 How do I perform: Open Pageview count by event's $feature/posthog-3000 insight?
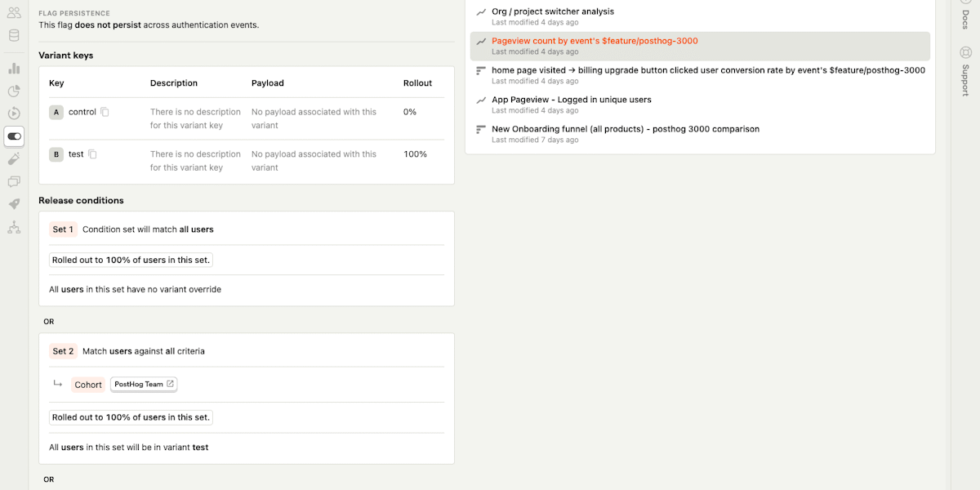tap(700, 46)
